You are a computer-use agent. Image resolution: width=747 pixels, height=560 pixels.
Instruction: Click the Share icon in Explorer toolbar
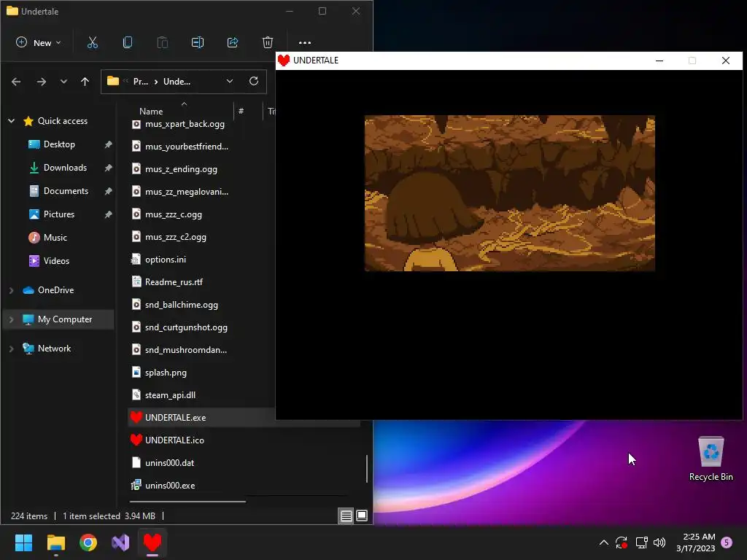[233, 42]
